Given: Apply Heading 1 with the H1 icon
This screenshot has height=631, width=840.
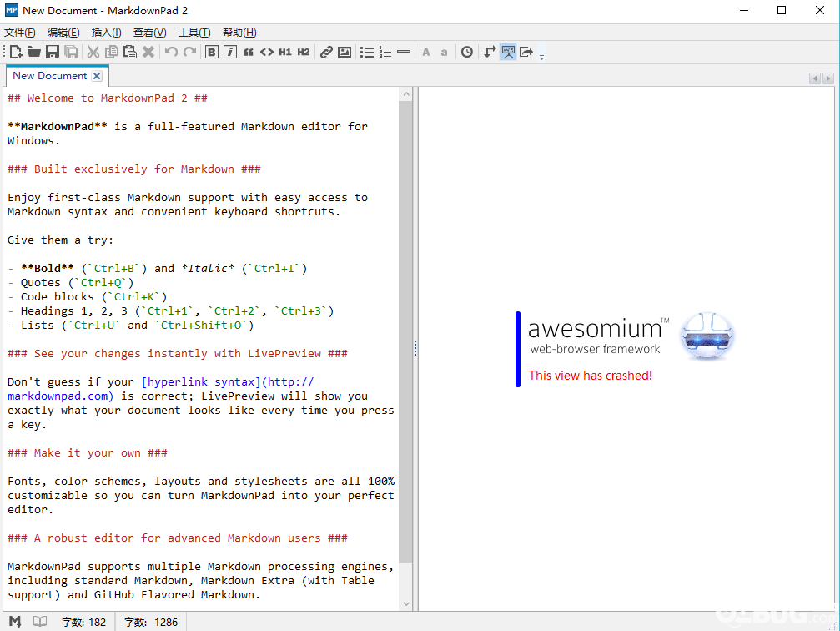Looking at the screenshot, I should pyautogui.click(x=285, y=52).
